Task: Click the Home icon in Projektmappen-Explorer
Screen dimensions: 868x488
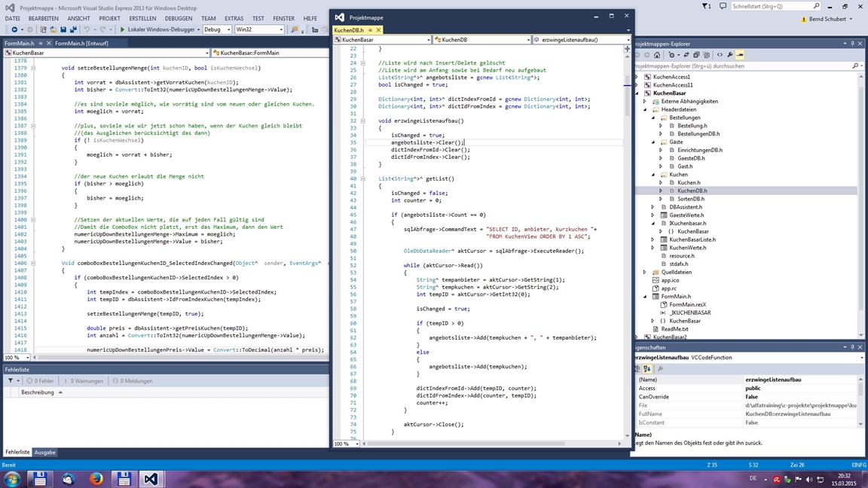Action: [x=657, y=55]
